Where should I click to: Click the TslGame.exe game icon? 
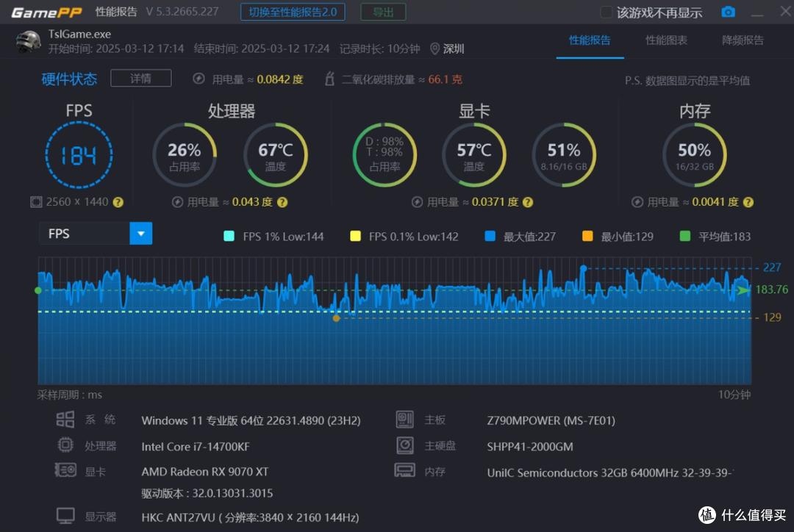click(x=29, y=41)
